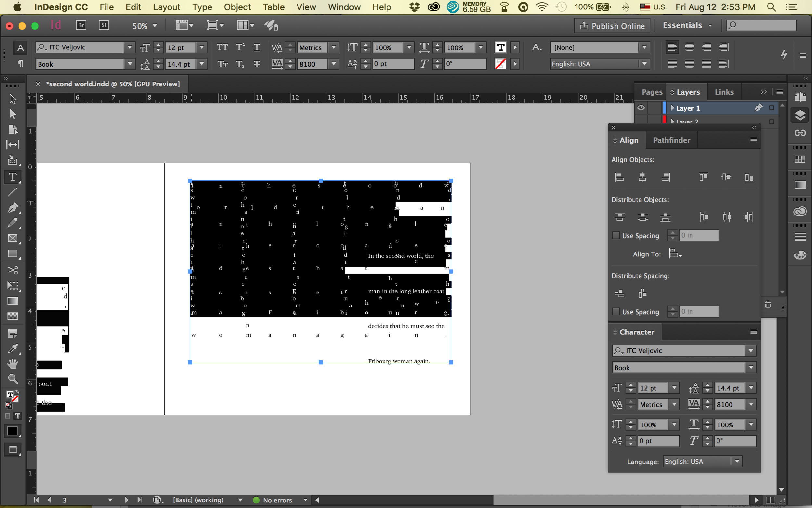
Task: Open the Object menu
Action: tap(237, 7)
